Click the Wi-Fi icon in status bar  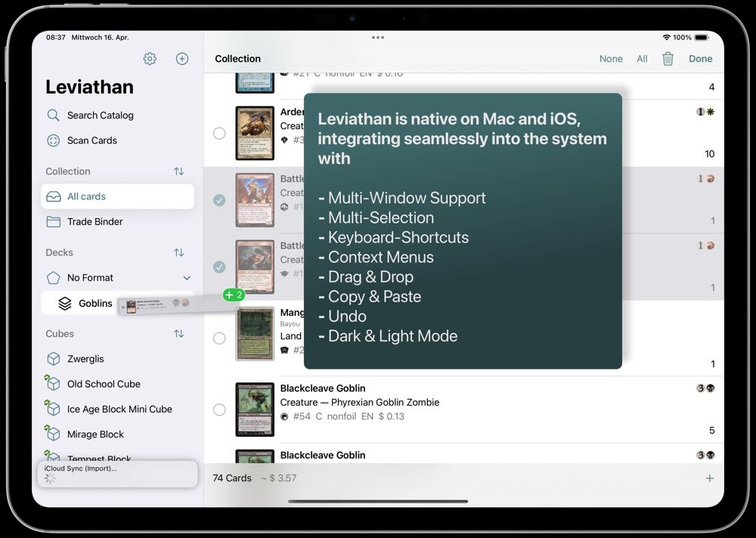[666, 37]
